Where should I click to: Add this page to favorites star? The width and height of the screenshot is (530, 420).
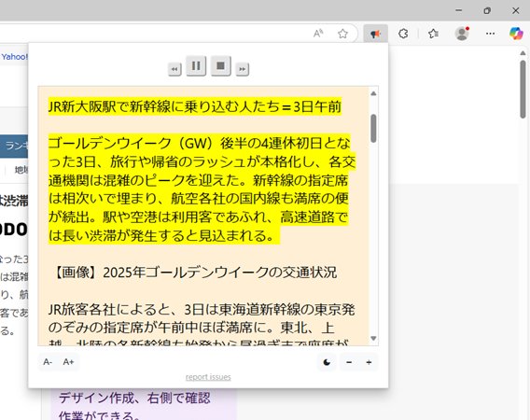(x=342, y=34)
